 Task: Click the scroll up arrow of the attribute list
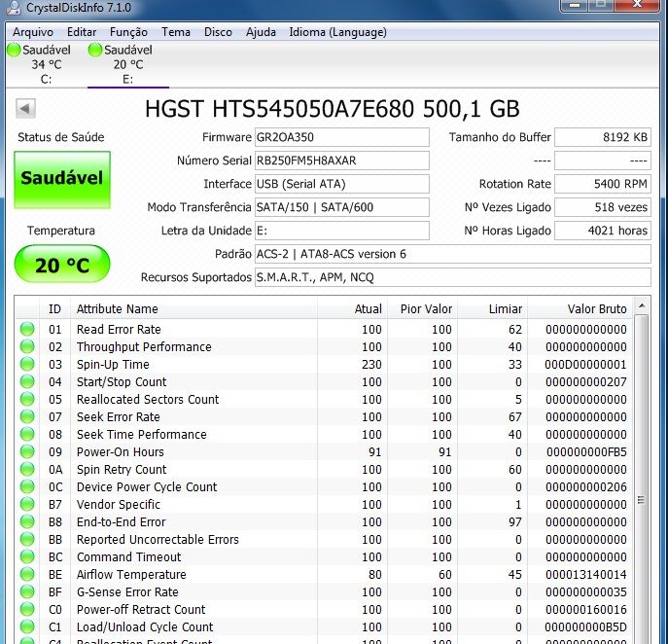(x=642, y=306)
